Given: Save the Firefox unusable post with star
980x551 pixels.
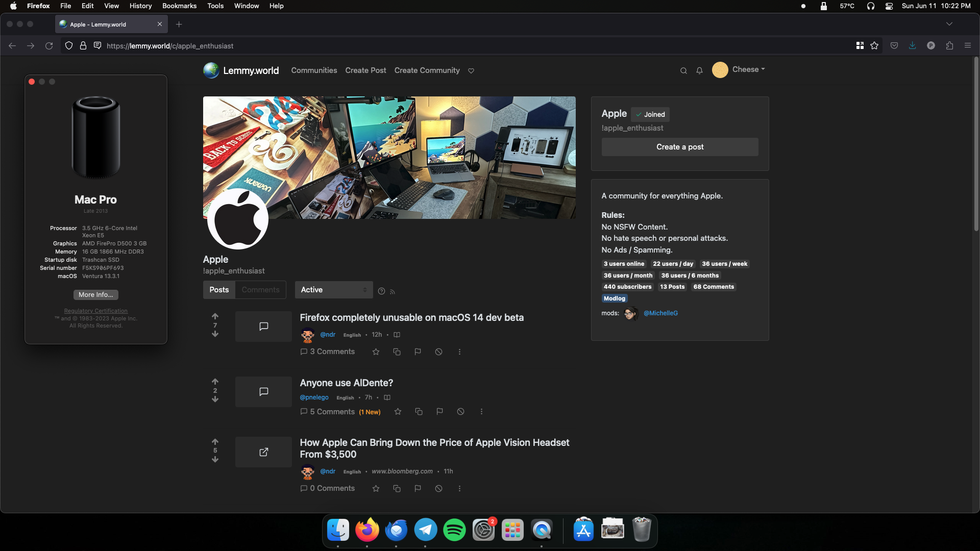Looking at the screenshot, I should tap(376, 352).
